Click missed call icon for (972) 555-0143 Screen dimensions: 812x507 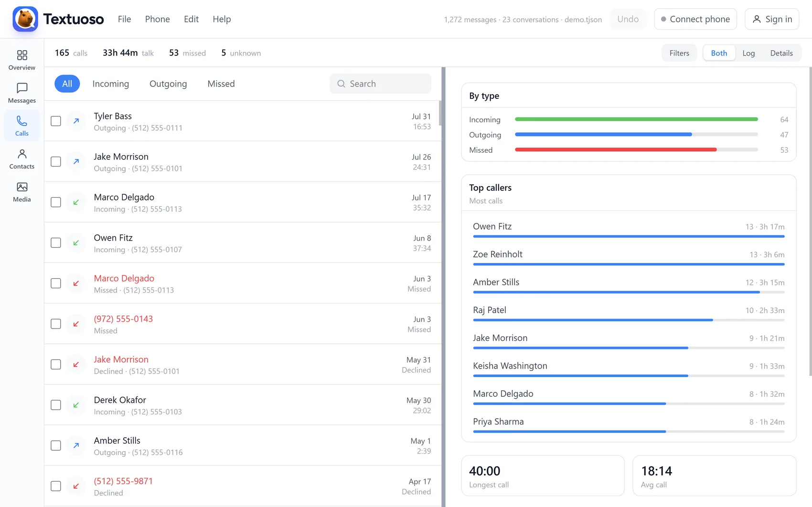[76, 324]
